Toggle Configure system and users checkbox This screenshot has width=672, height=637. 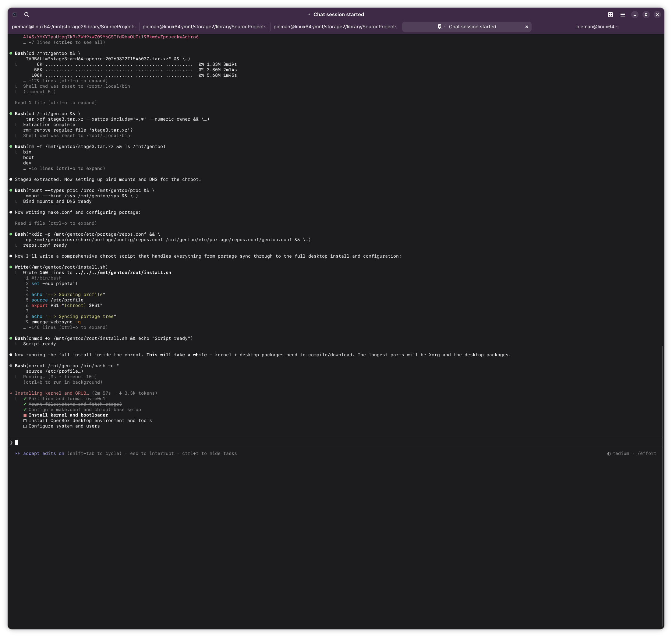[x=25, y=426]
